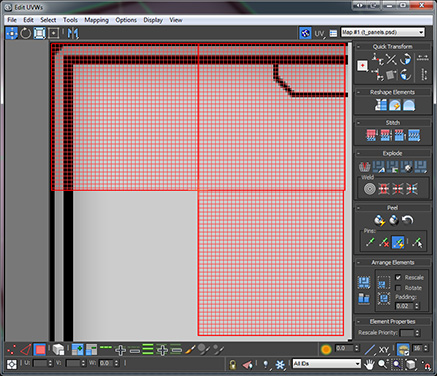Image resolution: width=437 pixels, height=376 pixels.
Task: Open the File menu
Action: pos(12,20)
